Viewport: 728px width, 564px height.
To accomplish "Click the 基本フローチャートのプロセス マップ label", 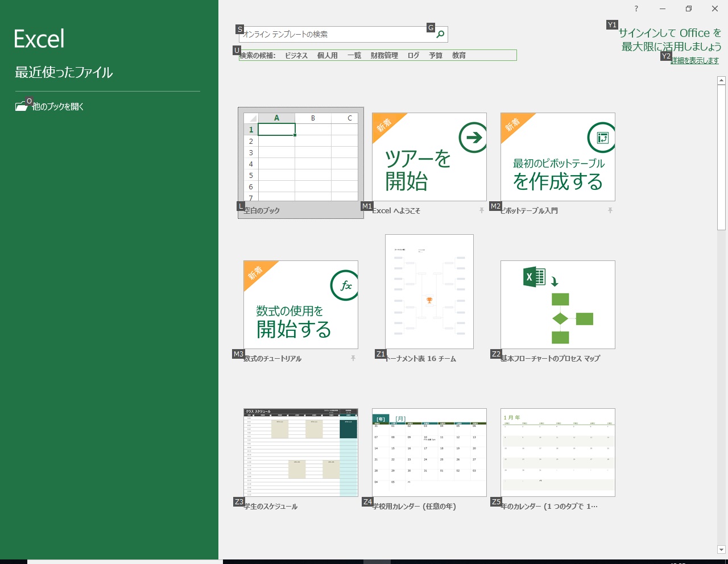I will click(550, 358).
